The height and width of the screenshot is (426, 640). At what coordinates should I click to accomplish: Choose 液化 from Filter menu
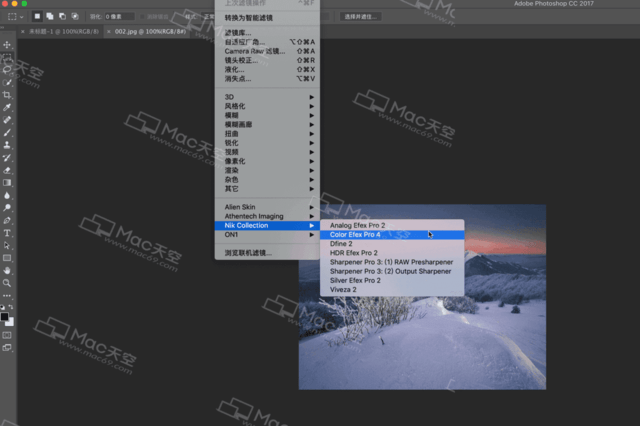click(x=267, y=69)
